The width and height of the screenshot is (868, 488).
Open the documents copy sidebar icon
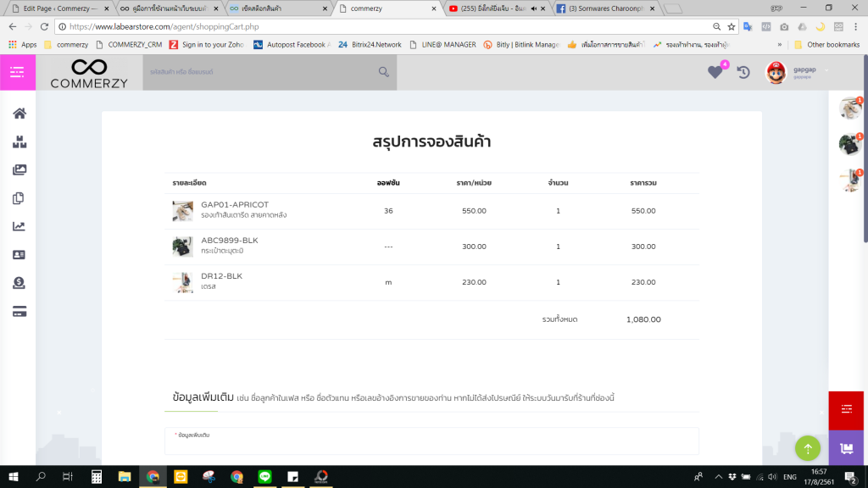pyautogui.click(x=19, y=198)
